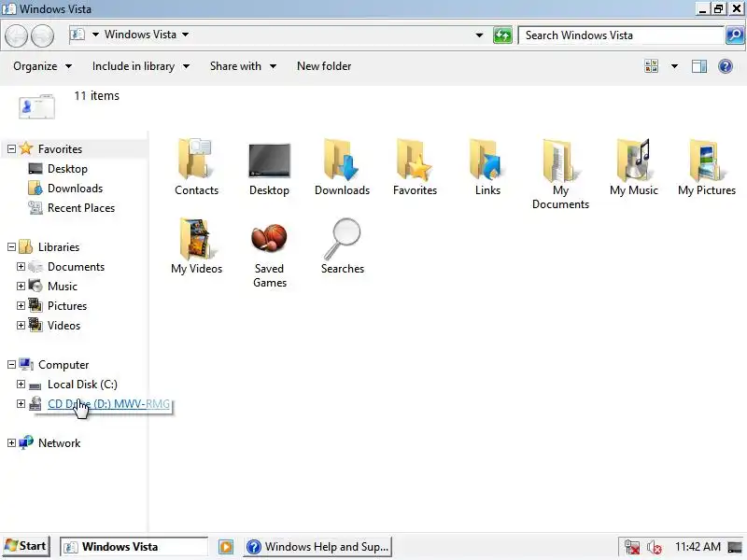Open dropdown arrow after Windows Vista breadcrumb
Screen dimensions: 747x560
[x=185, y=35]
